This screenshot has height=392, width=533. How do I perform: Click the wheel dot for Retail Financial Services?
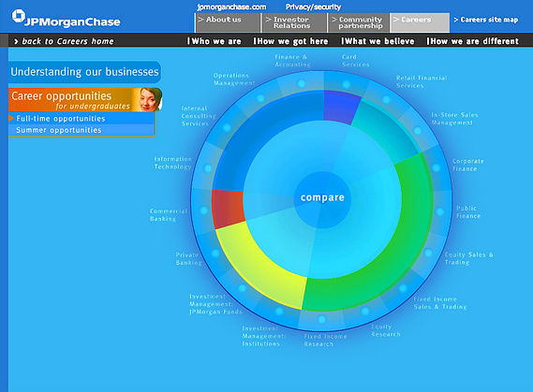[386, 99]
